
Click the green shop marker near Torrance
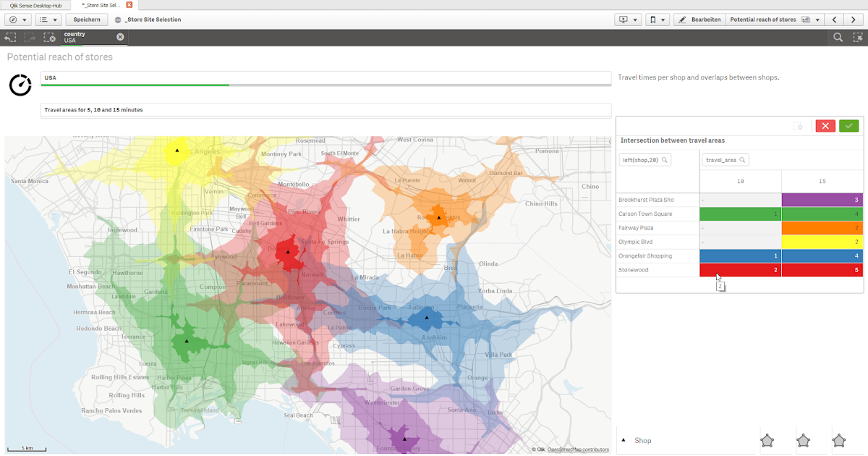tap(187, 340)
